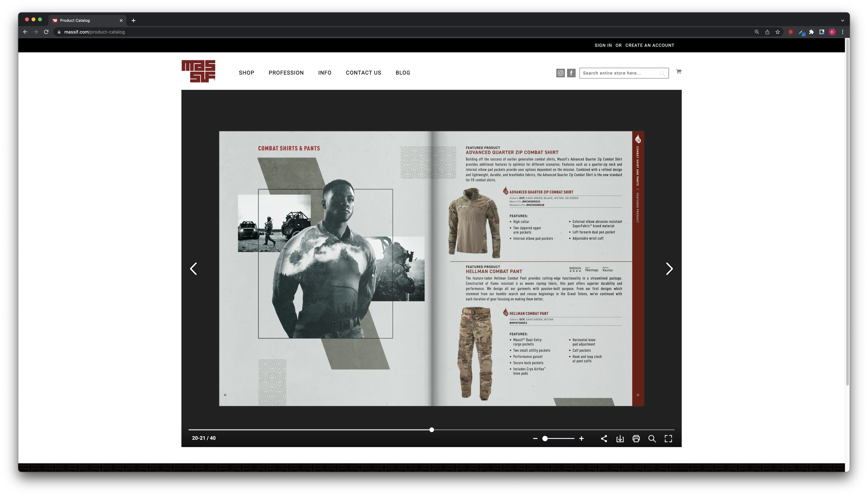Click the catalog page progress slider handle
The height and width of the screenshot is (496, 868).
coord(431,430)
